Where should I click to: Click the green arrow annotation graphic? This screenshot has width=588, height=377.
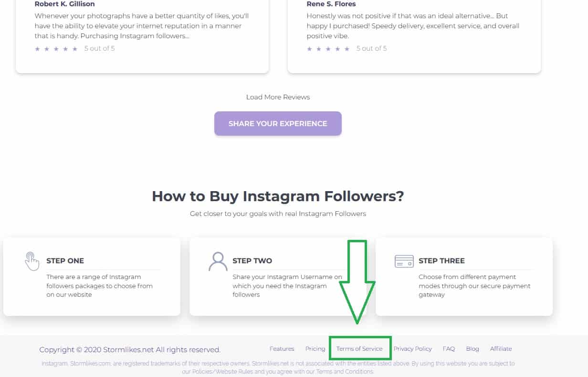point(357,282)
